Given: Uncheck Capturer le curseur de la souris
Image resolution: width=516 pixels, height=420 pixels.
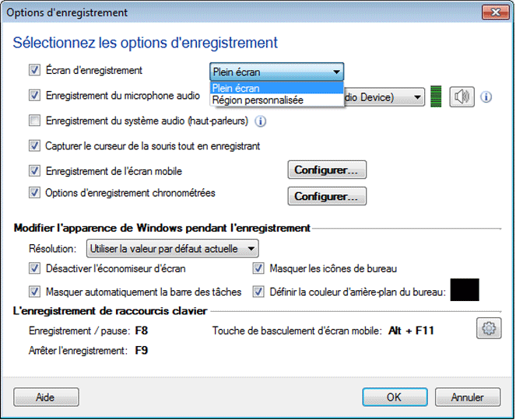Looking at the screenshot, I should click(34, 145).
